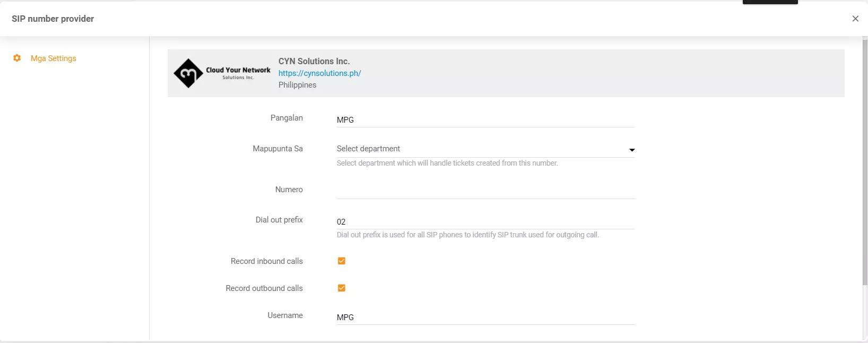Click the orange gear icon in sidebar
868x343 pixels.
coord(17,58)
